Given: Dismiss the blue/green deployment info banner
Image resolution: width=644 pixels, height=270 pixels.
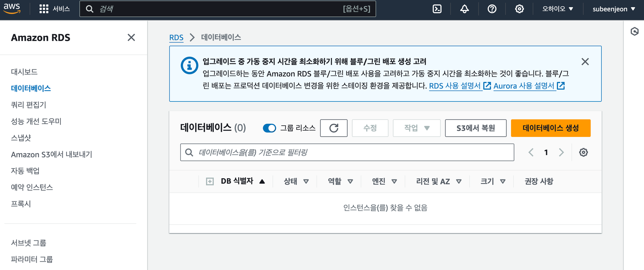Looking at the screenshot, I should click(585, 62).
